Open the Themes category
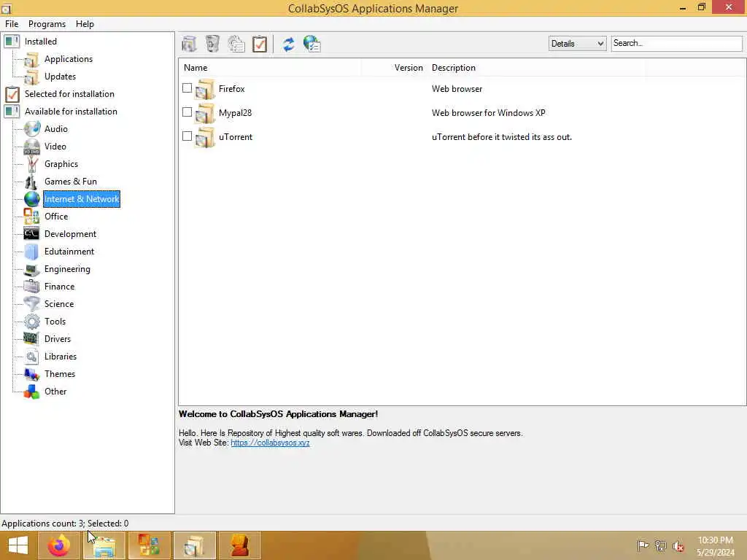The image size is (747, 560). click(x=60, y=374)
